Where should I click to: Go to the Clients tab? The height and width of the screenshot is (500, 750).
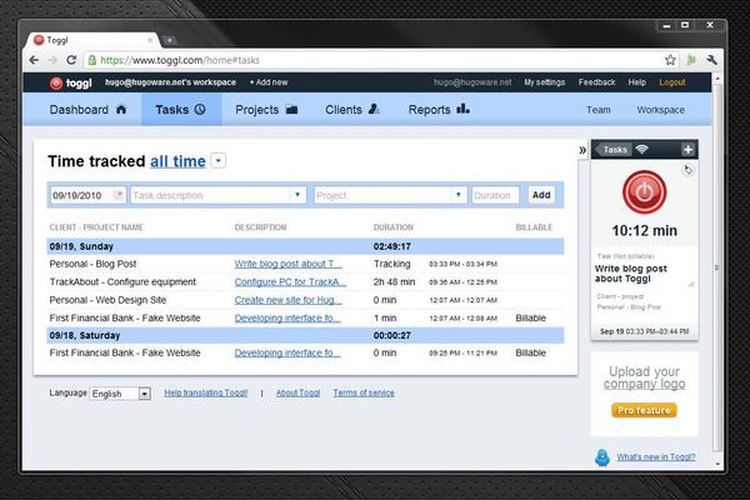(x=352, y=110)
